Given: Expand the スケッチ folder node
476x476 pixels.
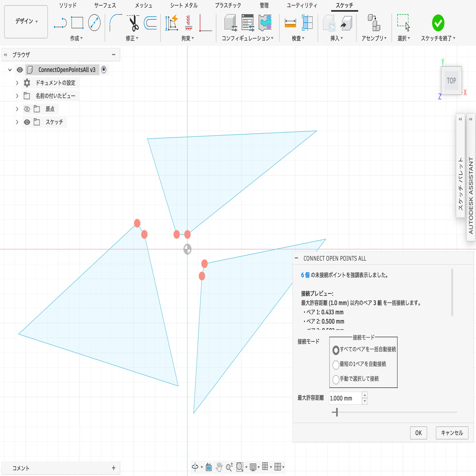Looking at the screenshot, I should [17, 122].
